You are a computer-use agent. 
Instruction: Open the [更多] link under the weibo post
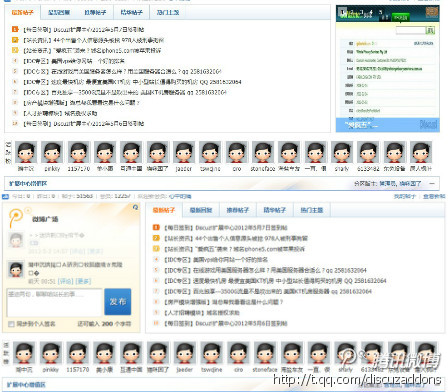tap(83, 281)
